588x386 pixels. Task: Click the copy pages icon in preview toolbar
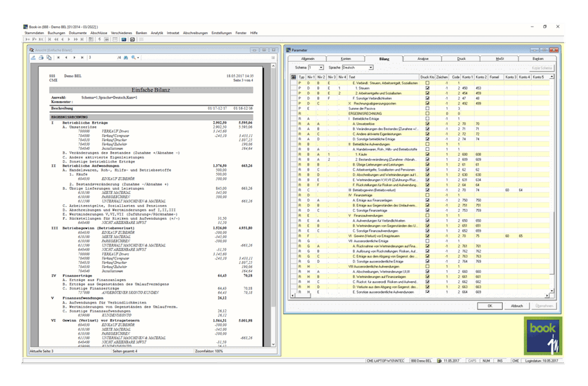pos(49,57)
